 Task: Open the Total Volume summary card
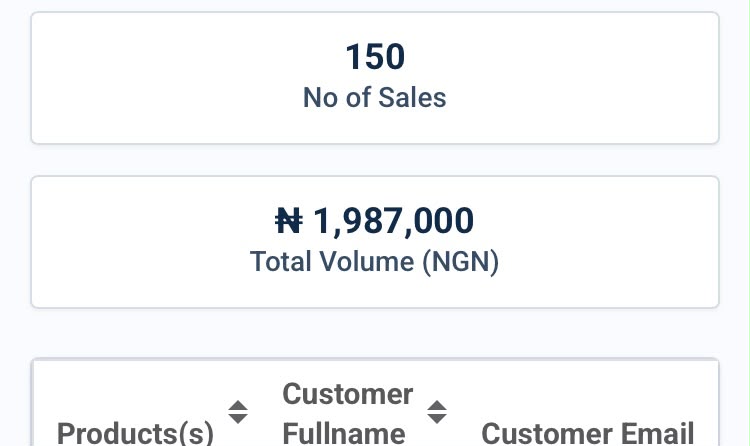click(x=375, y=242)
